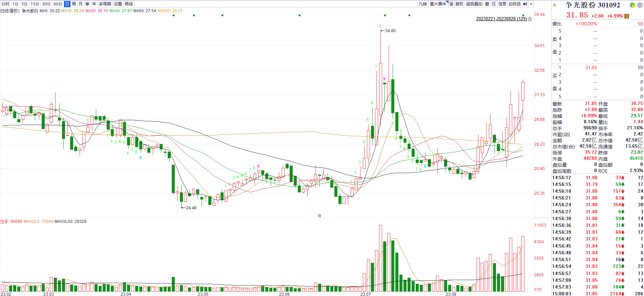This screenshot has width=644, height=296.
Task: Click the 23.05 date axis label
Action: click(203, 294)
